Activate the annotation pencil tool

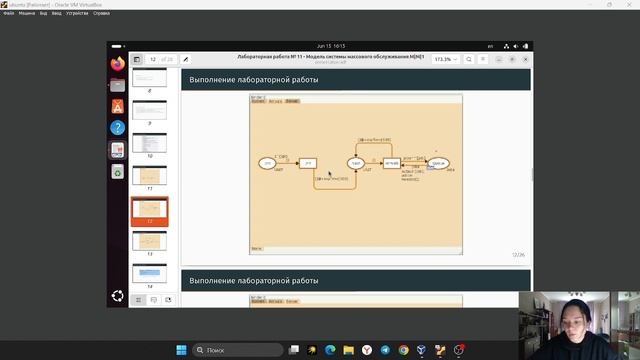pos(185,60)
